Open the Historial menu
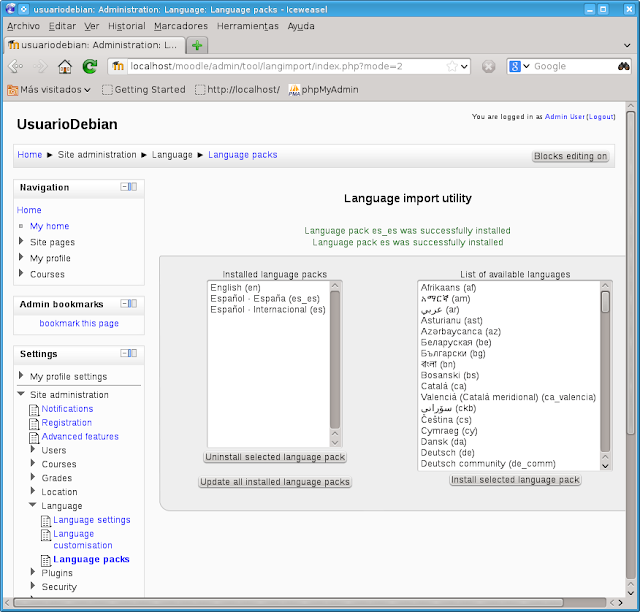Viewport: 640px width, 612px height. pyautogui.click(x=127, y=26)
